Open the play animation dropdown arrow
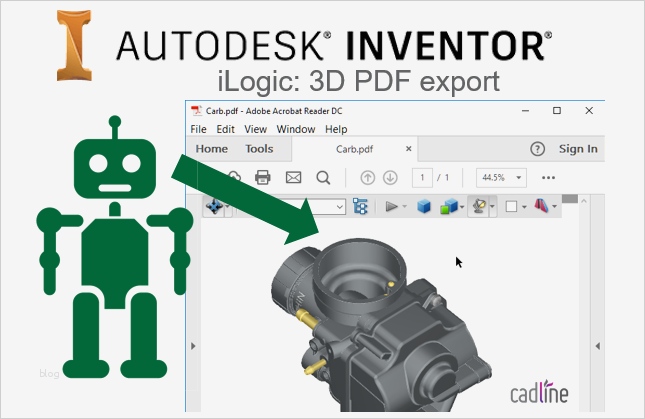This screenshot has height=419, width=645. [x=404, y=206]
